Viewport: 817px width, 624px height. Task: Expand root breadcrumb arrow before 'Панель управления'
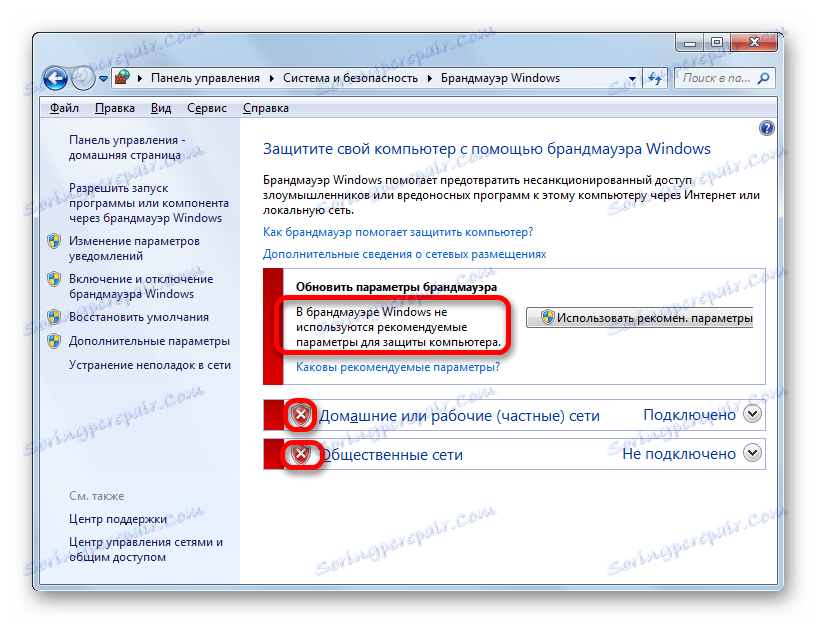click(140, 78)
